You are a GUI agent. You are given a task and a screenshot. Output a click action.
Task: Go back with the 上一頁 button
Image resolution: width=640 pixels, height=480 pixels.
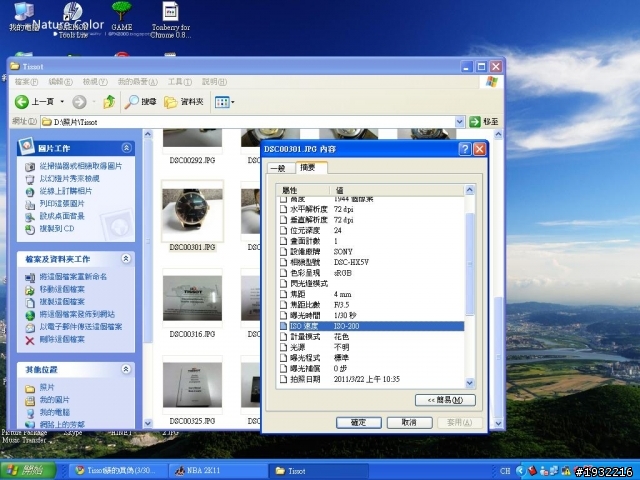[x=34, y=102]
